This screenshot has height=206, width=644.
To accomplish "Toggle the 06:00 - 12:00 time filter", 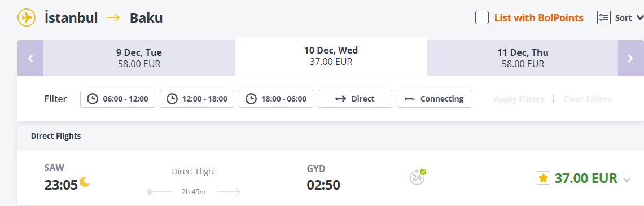I will coord(118,99).
